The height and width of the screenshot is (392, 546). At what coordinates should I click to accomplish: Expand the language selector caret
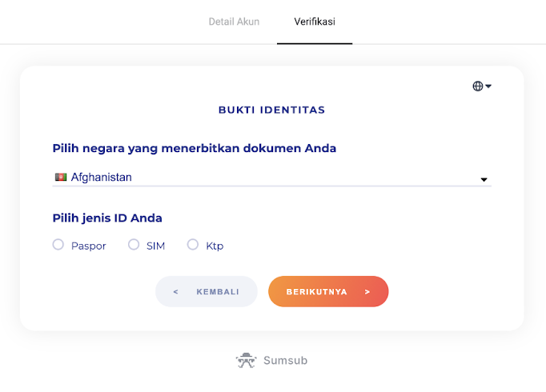488,86
